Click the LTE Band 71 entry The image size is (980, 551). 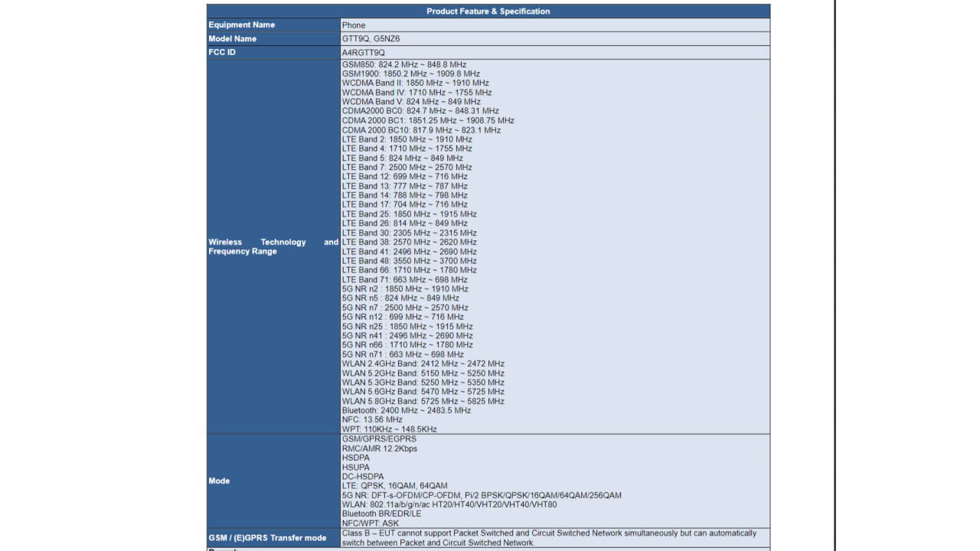click(404, 280)
